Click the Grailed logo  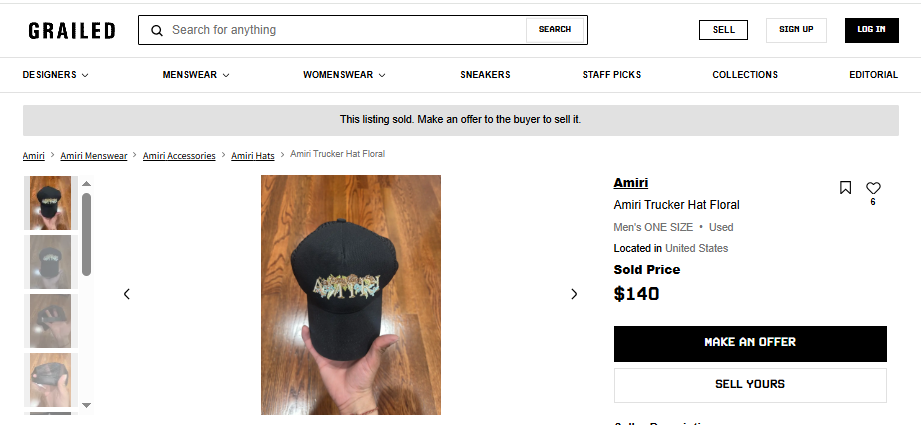pyautogui.click(x=72, y=30)
